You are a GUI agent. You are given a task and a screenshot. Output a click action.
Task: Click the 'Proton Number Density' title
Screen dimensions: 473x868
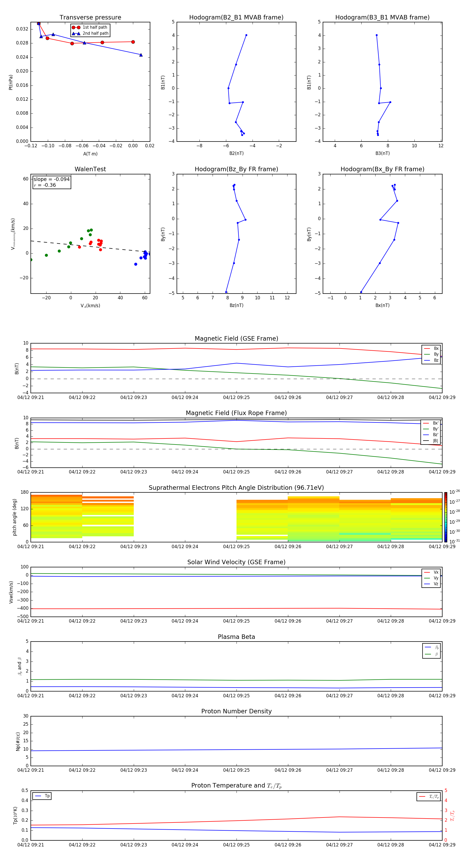point(236,711)
